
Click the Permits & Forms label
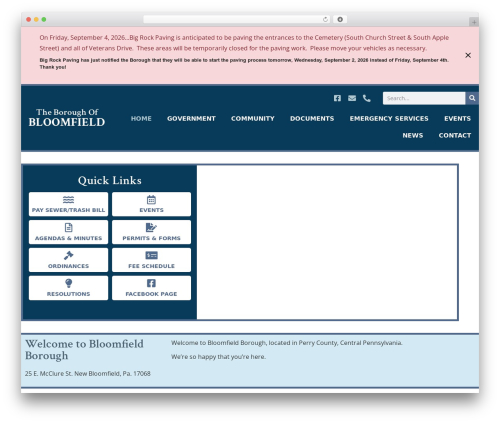click(151, 238)
